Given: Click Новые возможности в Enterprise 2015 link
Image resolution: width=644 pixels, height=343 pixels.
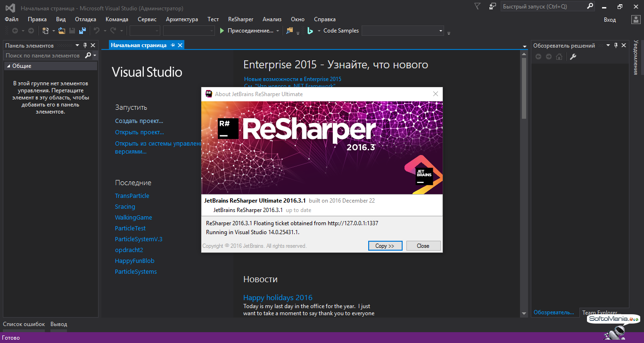Looking at the screenshot, I should [293, 79].
